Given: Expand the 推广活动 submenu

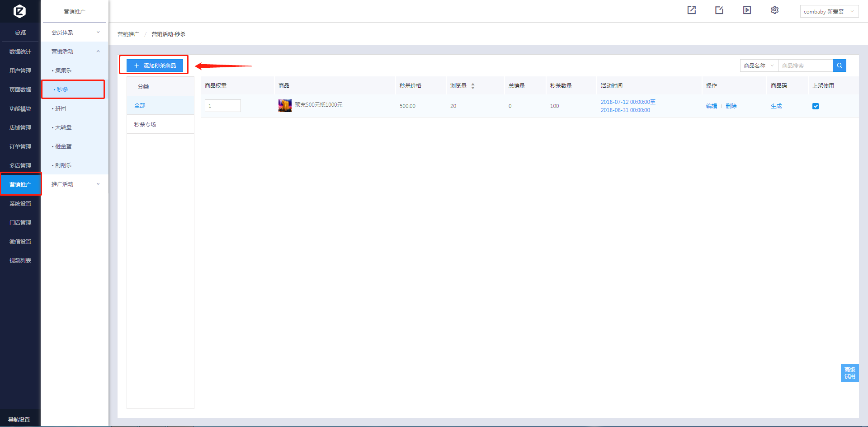Looking at the screenshot, I should [75, 184].
